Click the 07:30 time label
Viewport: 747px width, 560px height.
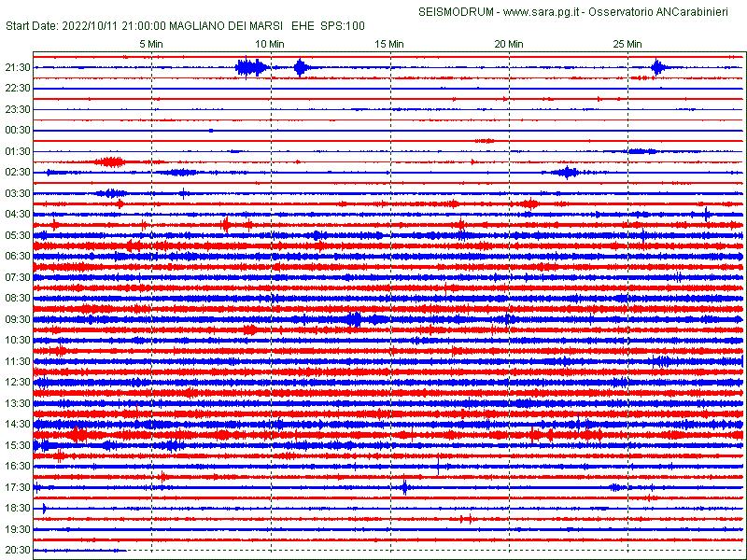coord(18,277)
